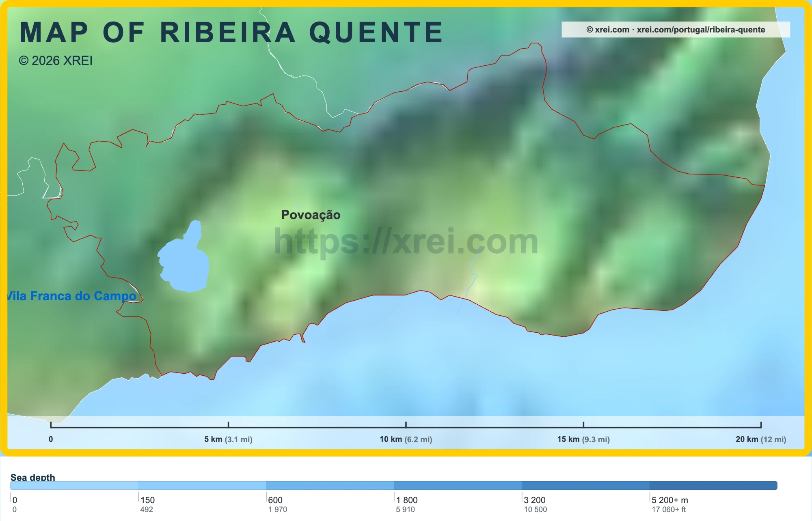Click the '492' feet legend value
812x521 pixels.
147,510
